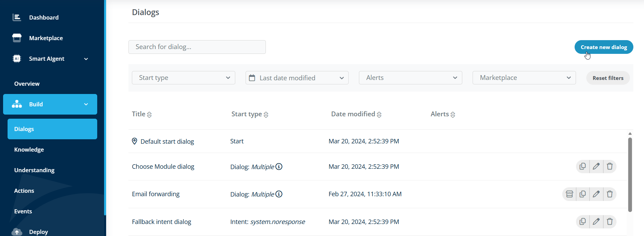This screenshot has height=236, width=644.
Task: Delete Fallback intent dialog
Action: click(x=610, y=222)
